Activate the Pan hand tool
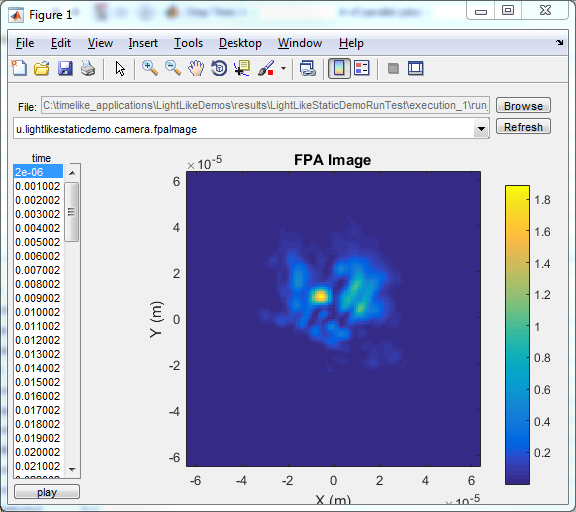 pos(196,68)
